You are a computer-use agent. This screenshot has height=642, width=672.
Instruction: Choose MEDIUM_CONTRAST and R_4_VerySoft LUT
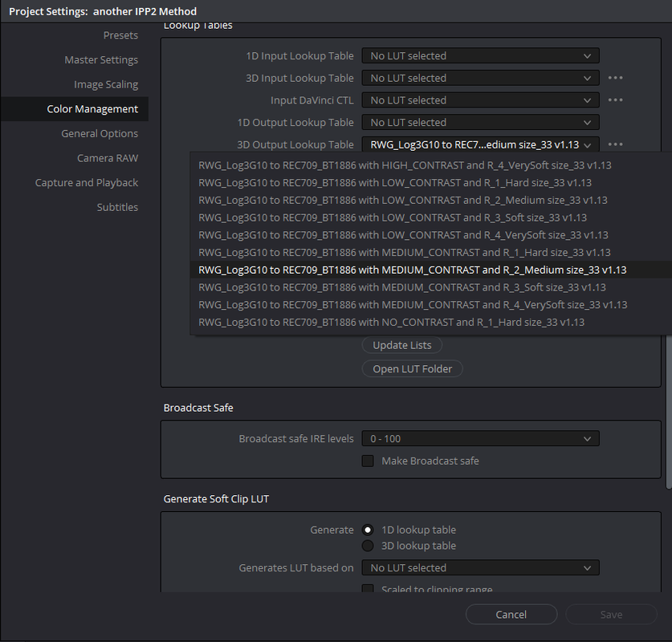point(430,305)
